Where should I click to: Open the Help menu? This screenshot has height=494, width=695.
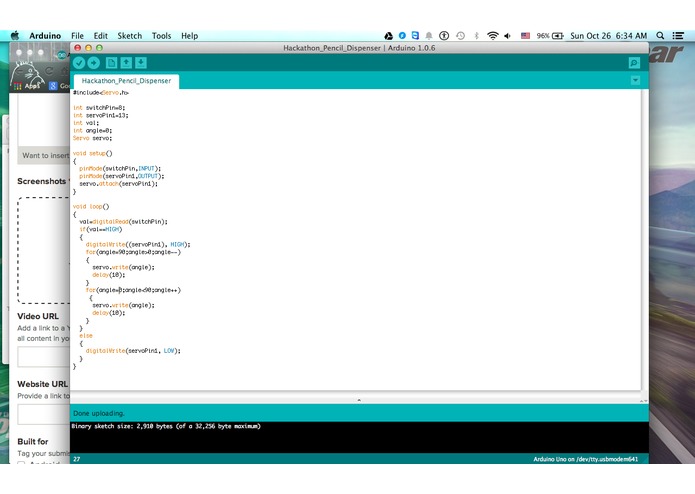tap(189, 36)
